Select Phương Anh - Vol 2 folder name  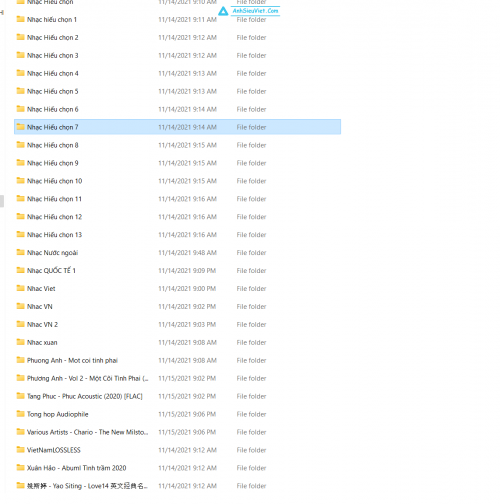[x=88, y=378]
